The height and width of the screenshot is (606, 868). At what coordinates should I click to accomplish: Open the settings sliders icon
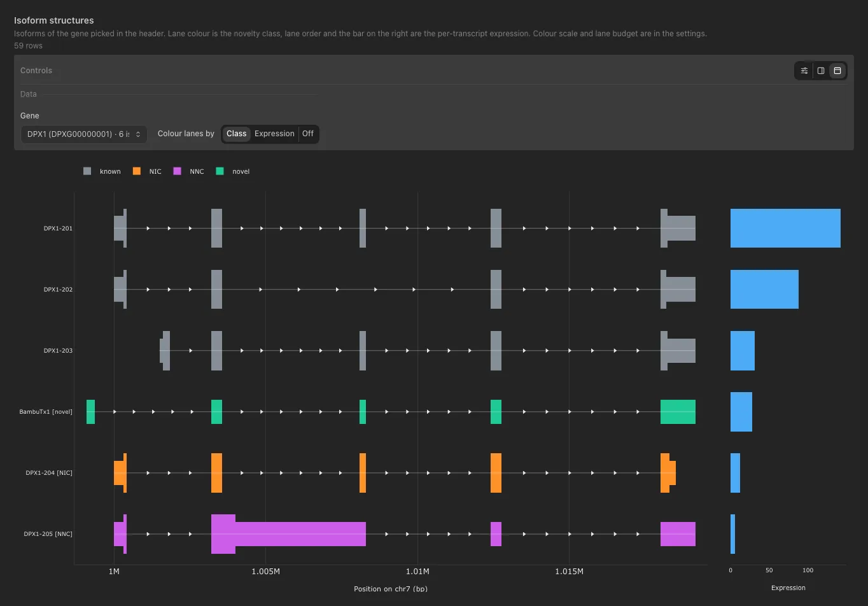tap(804, 71)
